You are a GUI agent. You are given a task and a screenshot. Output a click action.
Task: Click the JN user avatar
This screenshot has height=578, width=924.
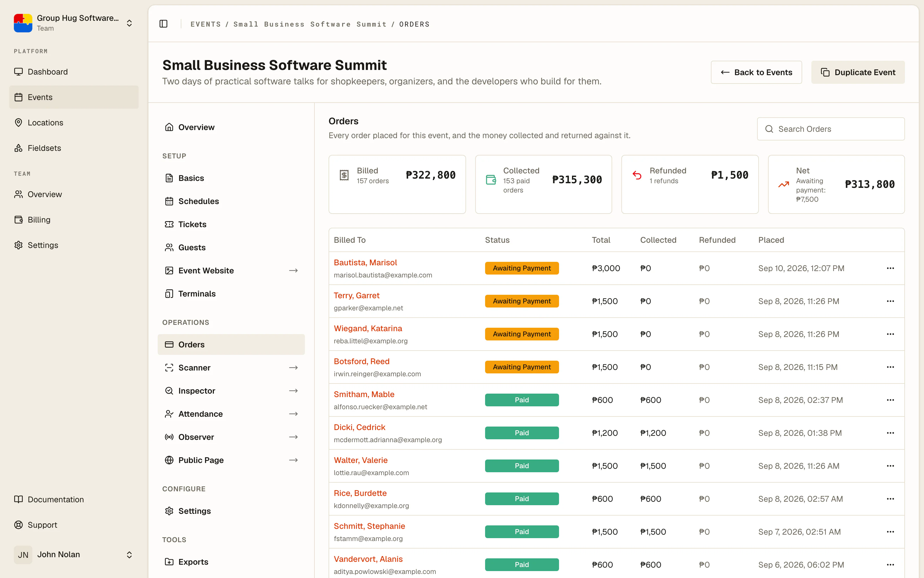[23, 555]
